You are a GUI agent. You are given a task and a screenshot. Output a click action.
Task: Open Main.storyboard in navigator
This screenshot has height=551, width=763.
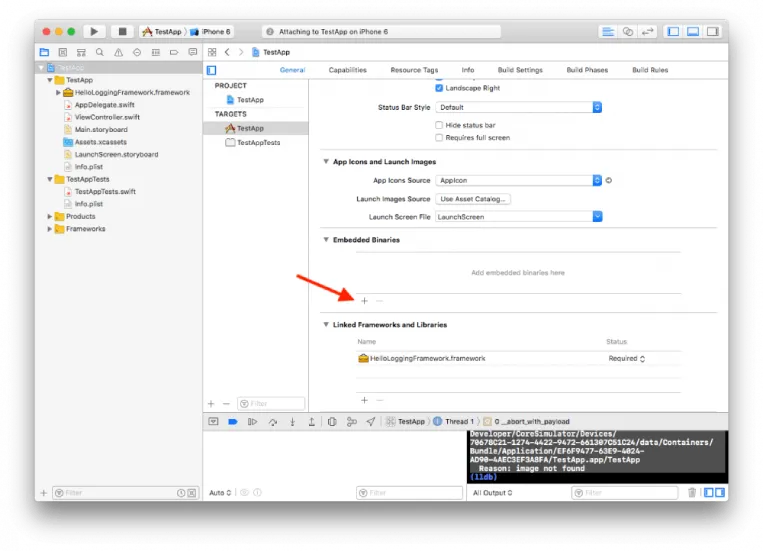tap(101, 129)
